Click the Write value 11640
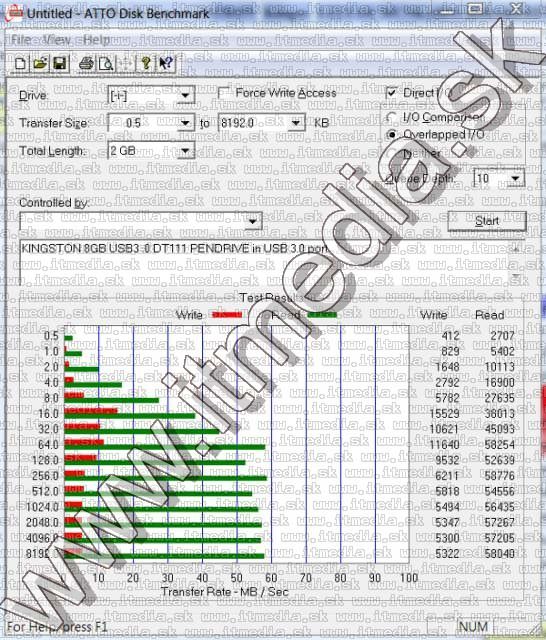This screenshot has width=546, height=640. (444, 444)
